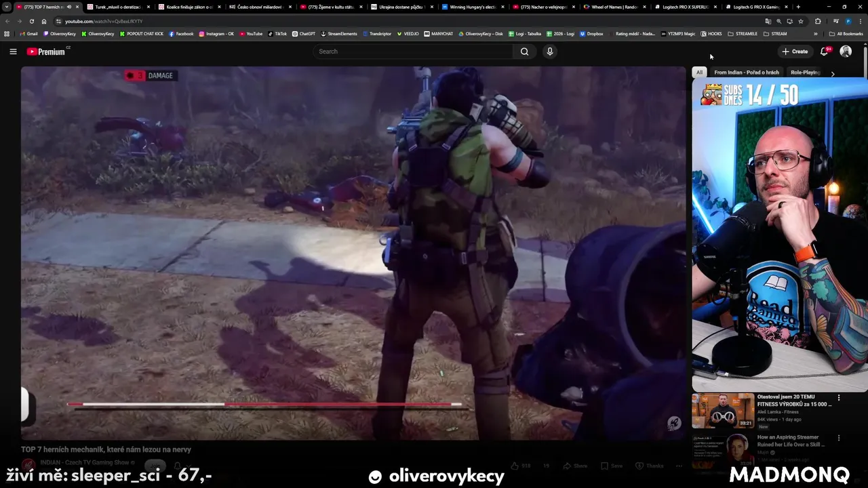Open YouTube guide hamburger menu
This screenshot has height=488, width=868.
coord(13,52)
